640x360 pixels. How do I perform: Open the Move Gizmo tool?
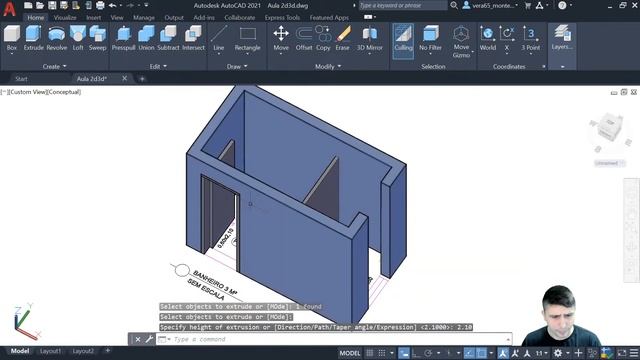461,41
